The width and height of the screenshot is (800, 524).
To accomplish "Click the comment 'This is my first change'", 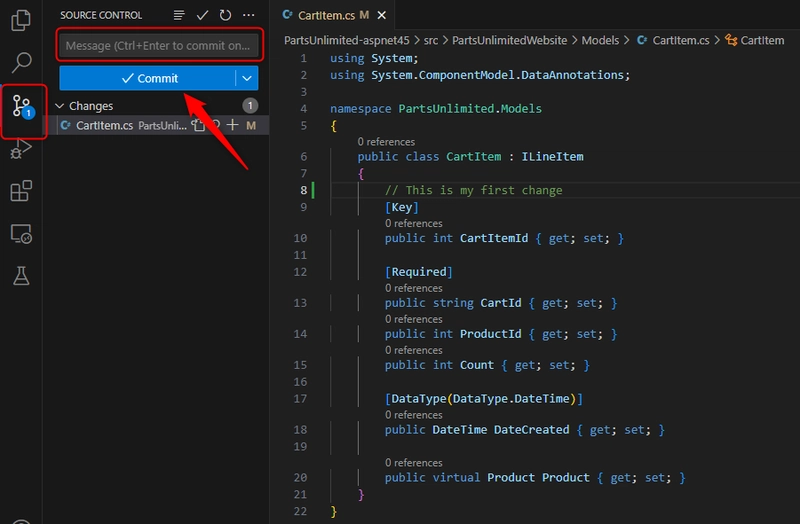I will (x=473, y=190).
